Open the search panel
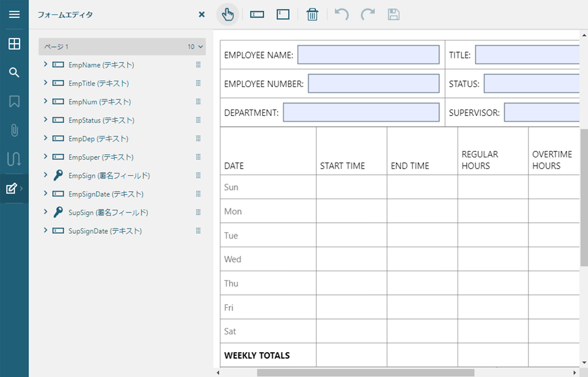Image resolution: width=588 pixels, height=377 pixels. pyautogui.click(x=14, y=72)
